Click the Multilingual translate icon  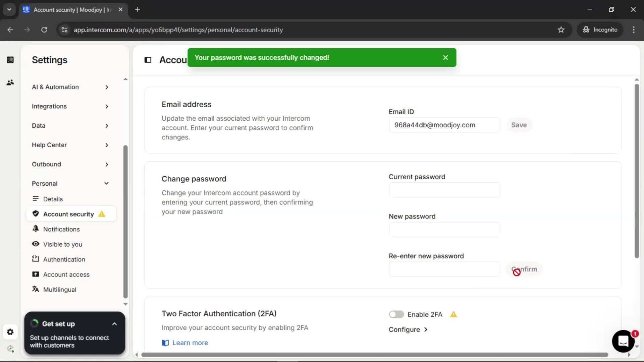coord(36,289)
